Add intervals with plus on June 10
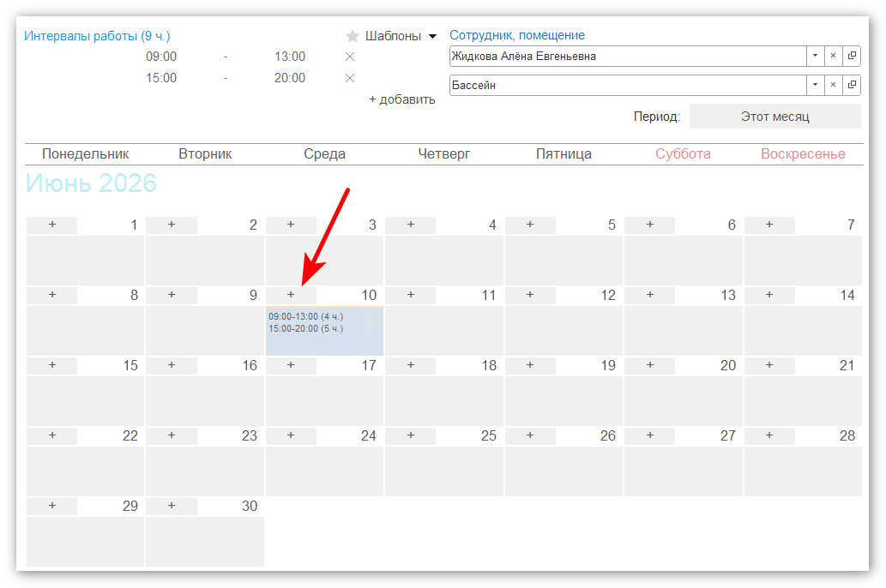The width and height of the screenshot is (886, 588). click(291, 295)
